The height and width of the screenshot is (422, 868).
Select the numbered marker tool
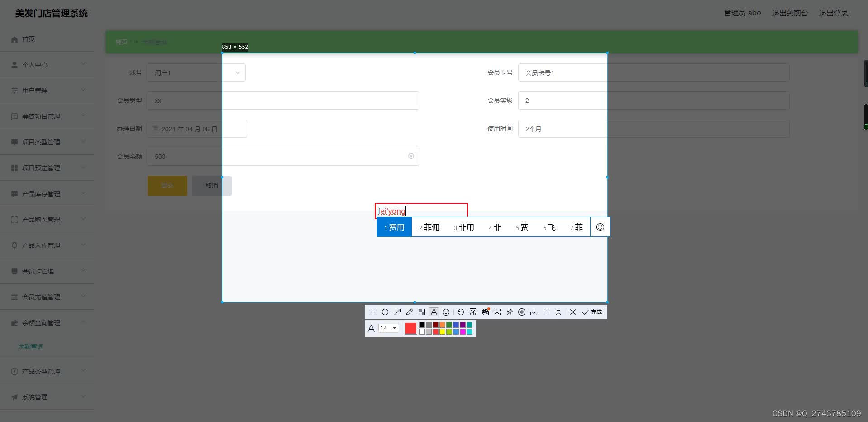point(446,312)
